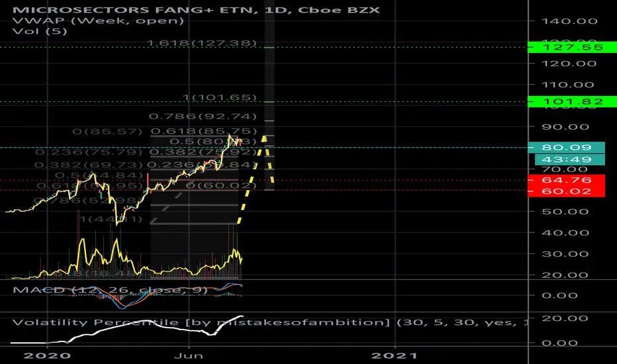Click the Jun time axis label
The width and height of the screenshot is (617, 364).
189,356
